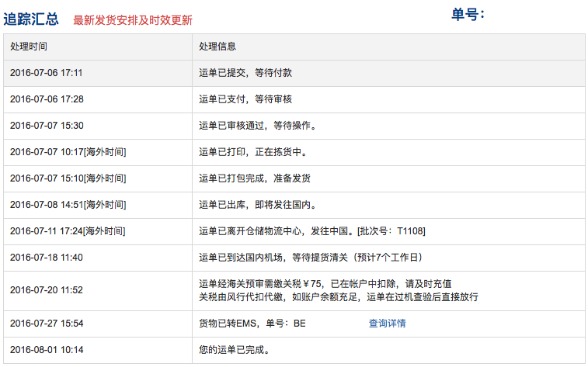This screenshot has height=367, width=588.
Task: Click the 运单已打印，正在拣货中 entry
Action: pos(250,152)
